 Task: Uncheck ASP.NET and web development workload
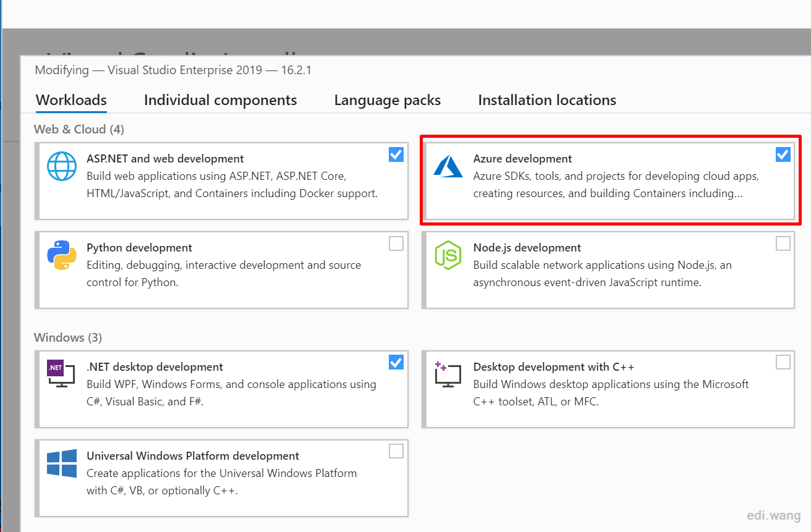396,154
